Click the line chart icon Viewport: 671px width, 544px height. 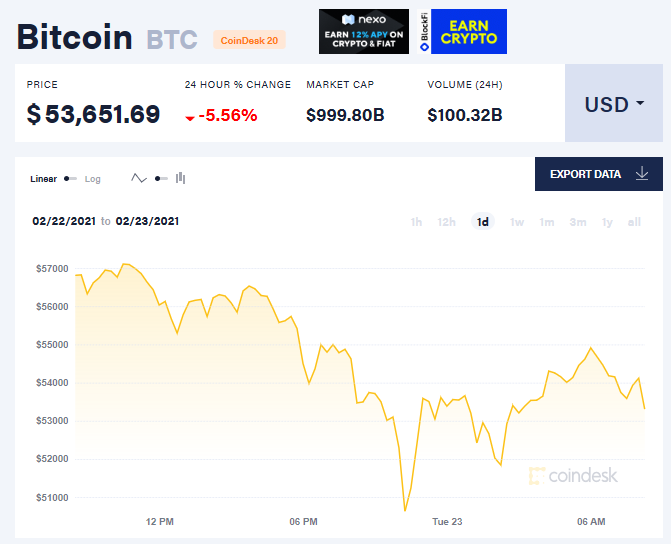[x=139, y=179]
